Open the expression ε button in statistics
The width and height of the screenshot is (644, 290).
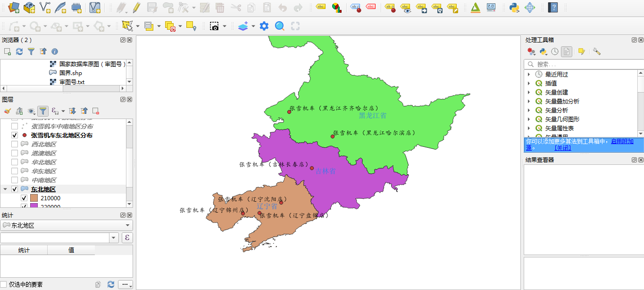pyautogui.click(x=127, y=238)
